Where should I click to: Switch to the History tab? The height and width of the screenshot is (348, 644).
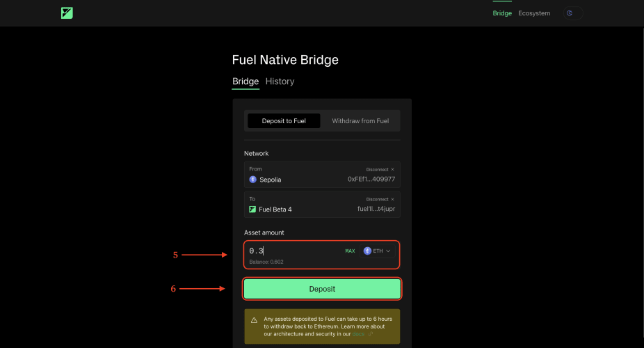pyautogui.click(x=280, y=81)
